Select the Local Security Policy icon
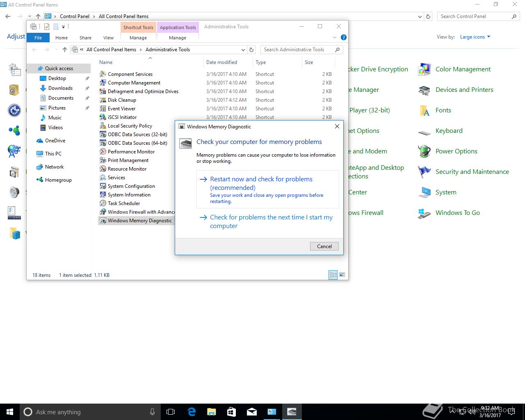This screenshot has height=420, width=525. 103,126
